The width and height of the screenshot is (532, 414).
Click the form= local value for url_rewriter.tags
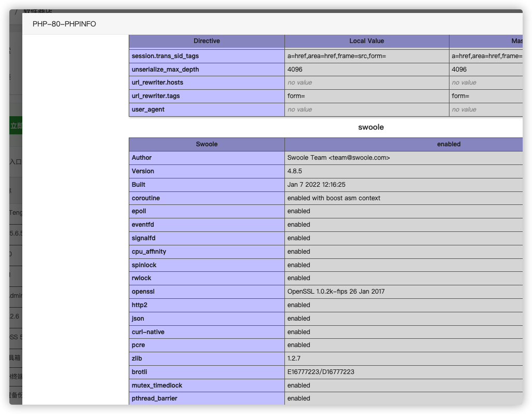tap(296, 96)
